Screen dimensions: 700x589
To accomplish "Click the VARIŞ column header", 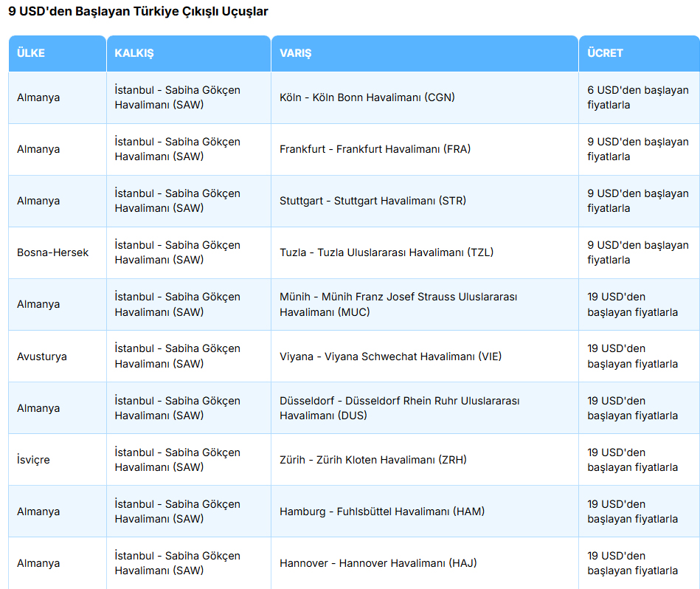I will 296,53.
